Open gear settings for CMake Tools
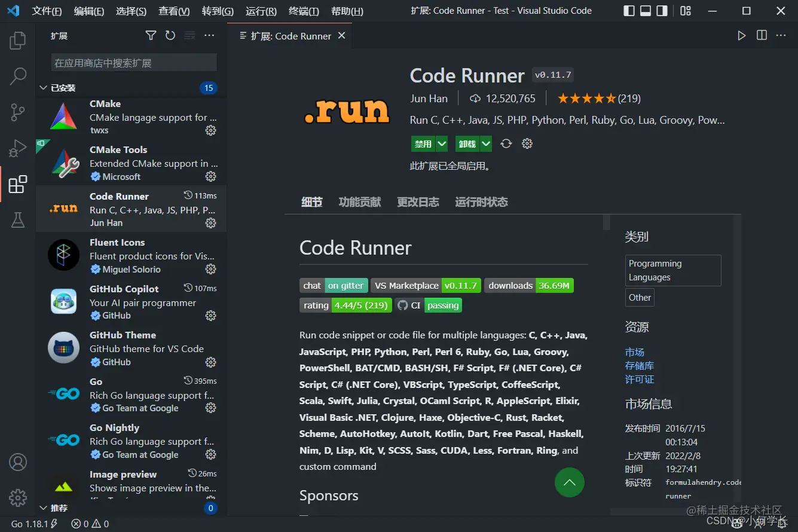The height and width of the screenshot is (532, 798). click(210, 176)
